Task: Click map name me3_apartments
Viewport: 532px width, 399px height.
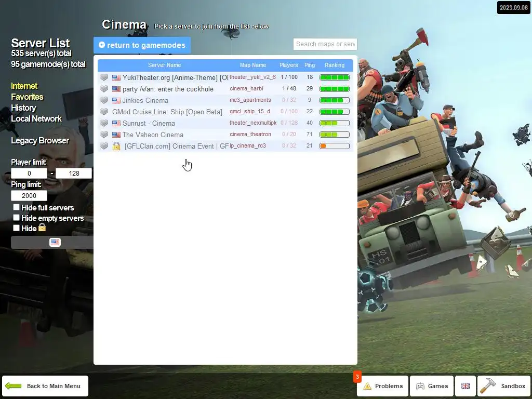Action: pyautogui.click(x=250, y=100)
